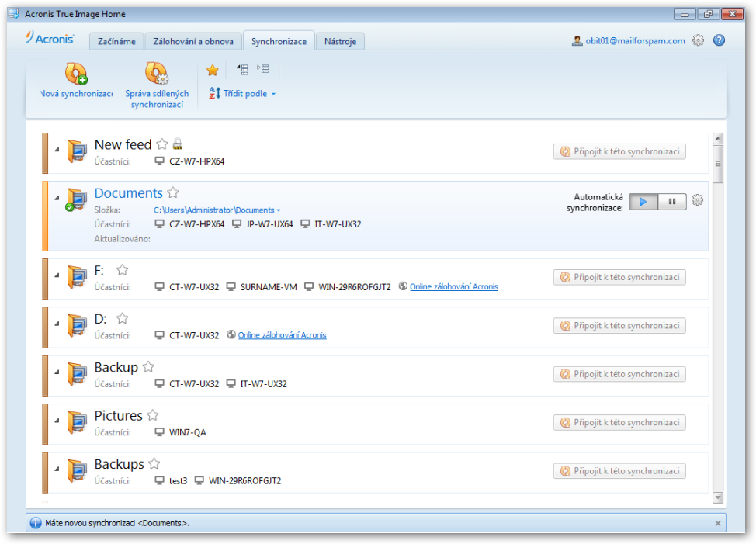Click the Backups sync folder icon
The height and width of the screenshot is (544, 756).
coord(77,470)
